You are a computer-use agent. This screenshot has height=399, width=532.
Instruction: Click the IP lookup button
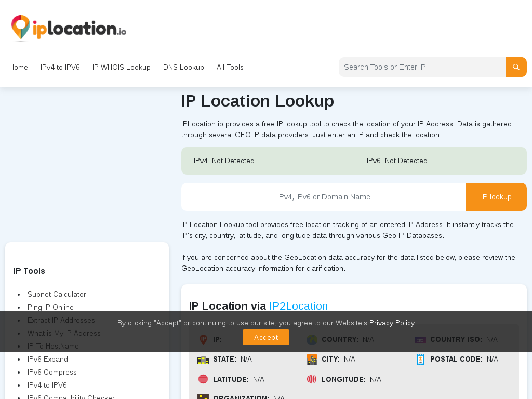pyautogui.click(x=496, y=197)
